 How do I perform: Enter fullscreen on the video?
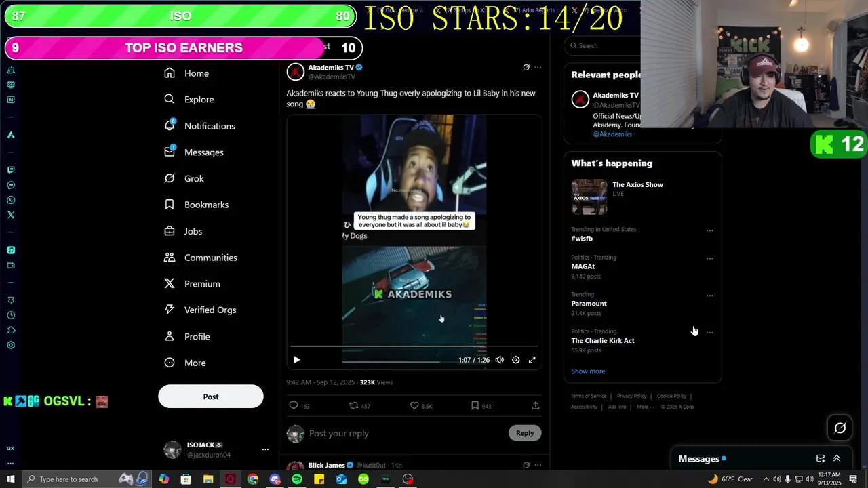click(532, 360)
